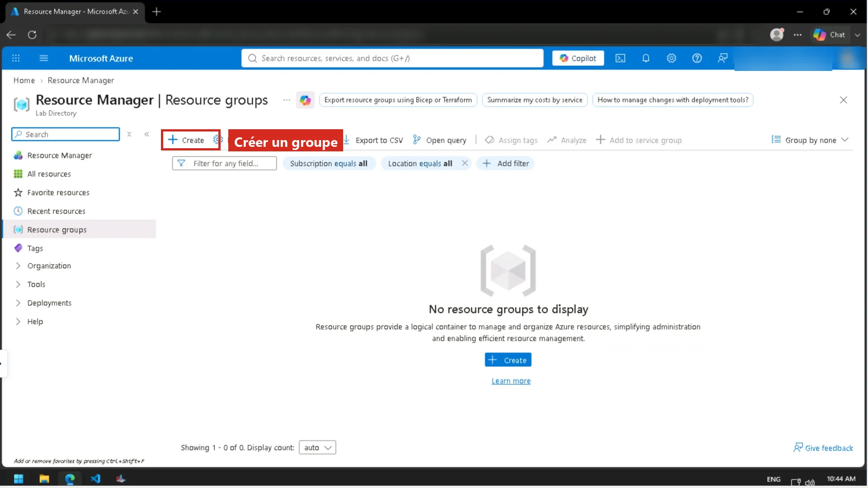Open the ellipsis menu next to Resource groups title
868x488 pixels.
(x=287, y=100)
